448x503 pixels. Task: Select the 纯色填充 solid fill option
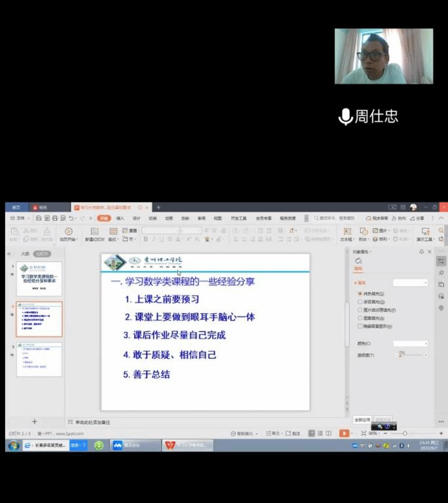pyautogui.click(x=360, y=293)
